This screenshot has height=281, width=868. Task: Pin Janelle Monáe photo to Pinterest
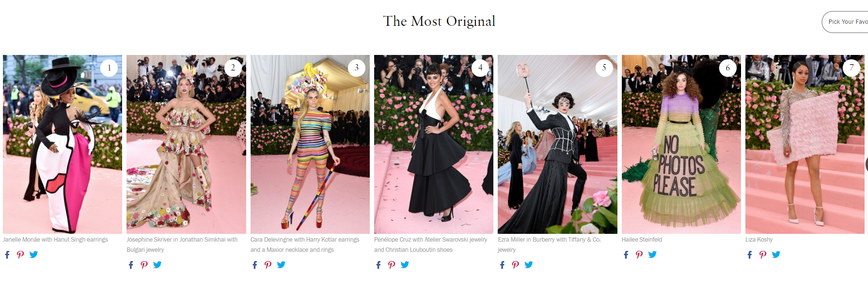[x=20, y=254]
